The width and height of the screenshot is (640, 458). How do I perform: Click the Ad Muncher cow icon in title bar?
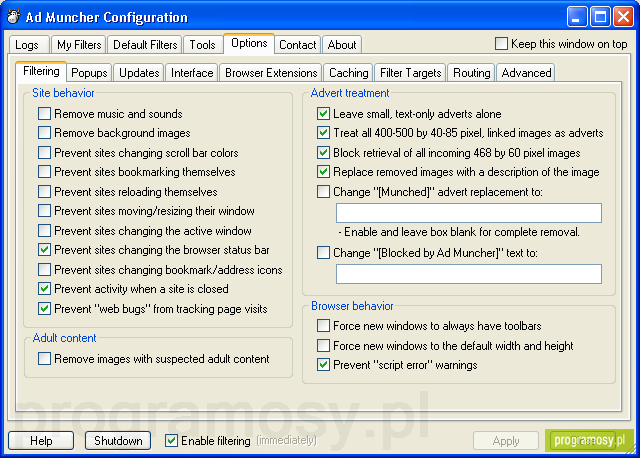pyautogui.click(x=13, y=17)
